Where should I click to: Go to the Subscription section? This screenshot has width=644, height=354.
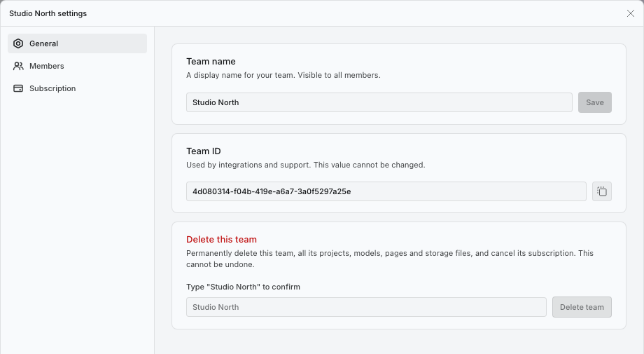[77, 88]
